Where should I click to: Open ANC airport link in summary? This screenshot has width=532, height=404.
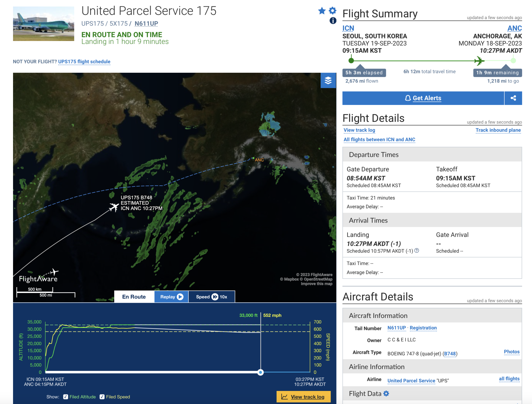(x=514, y=28)
